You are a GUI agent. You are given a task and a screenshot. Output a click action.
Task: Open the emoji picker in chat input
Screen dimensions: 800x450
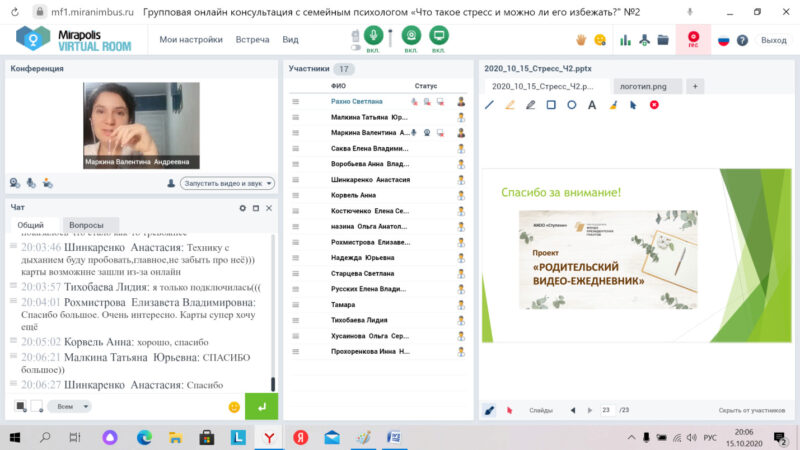(x=234, y=407)
